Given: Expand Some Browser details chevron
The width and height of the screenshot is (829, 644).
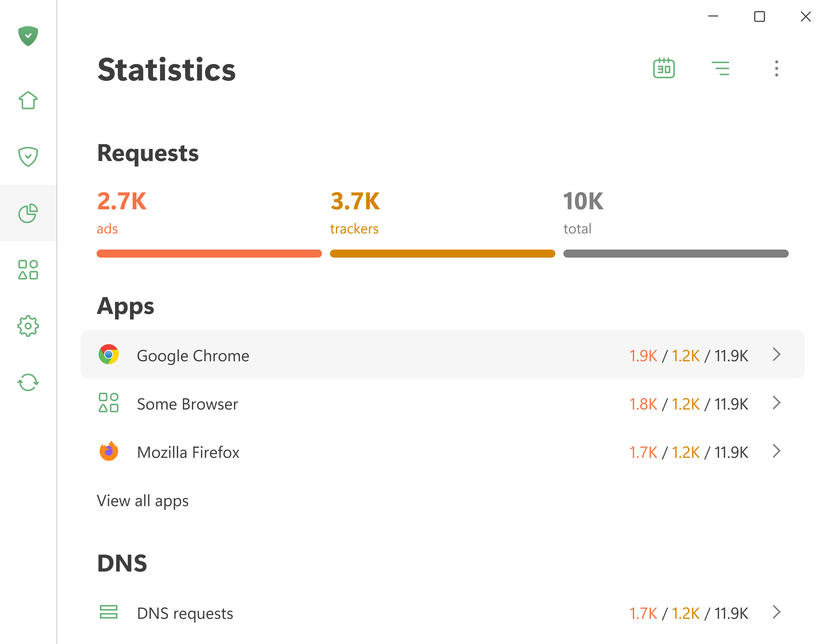Looking at the screenshot, I should pyautogui.click(x=776, y=403).
